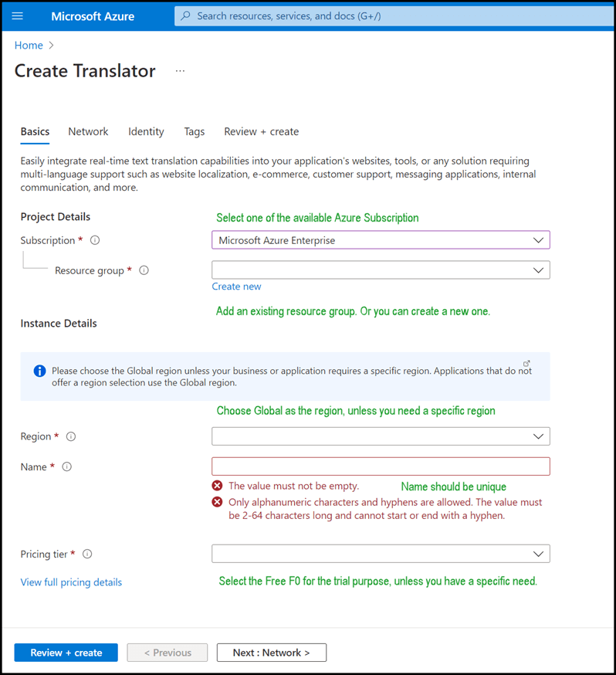Viewport: 616px width, 675px height.
Task: Click the Review + create button
Action: pos(66,653)
